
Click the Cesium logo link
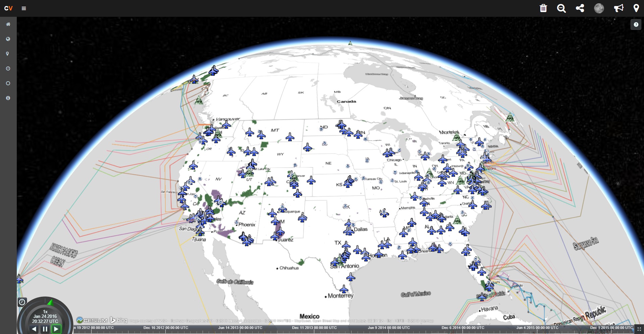[x=92, y=320]
